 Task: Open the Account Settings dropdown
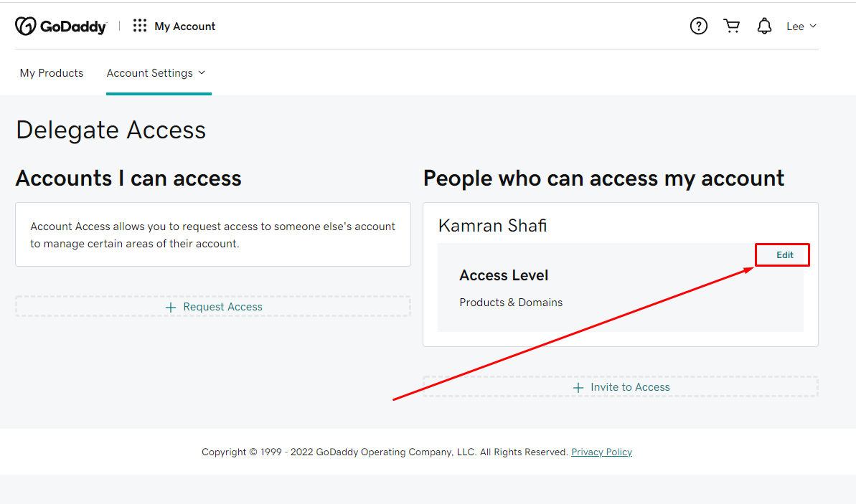pos(156,73)
